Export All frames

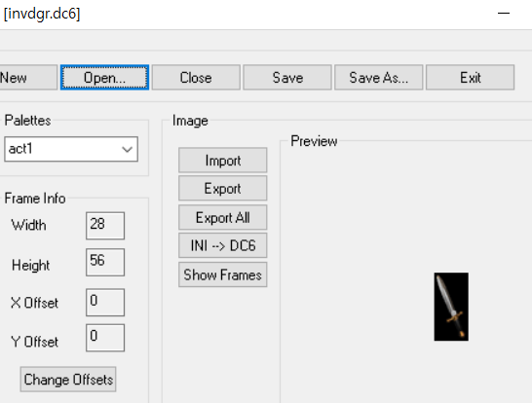pyautogui.click(x=222, y=217)
